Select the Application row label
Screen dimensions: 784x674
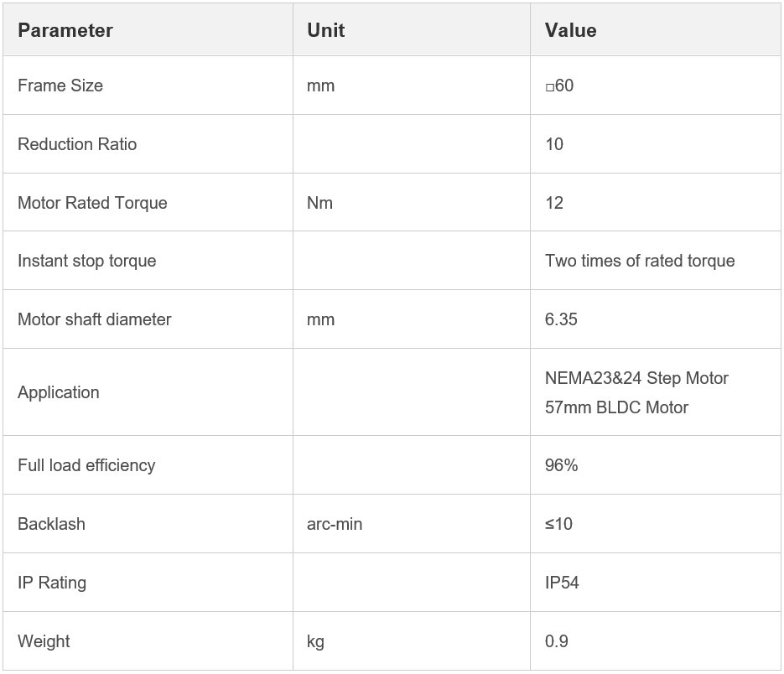(x=59, y=392)
